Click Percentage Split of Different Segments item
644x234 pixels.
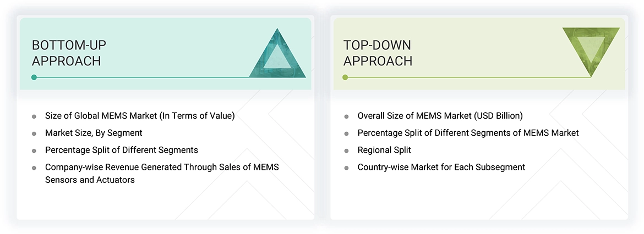pos(121,150)
